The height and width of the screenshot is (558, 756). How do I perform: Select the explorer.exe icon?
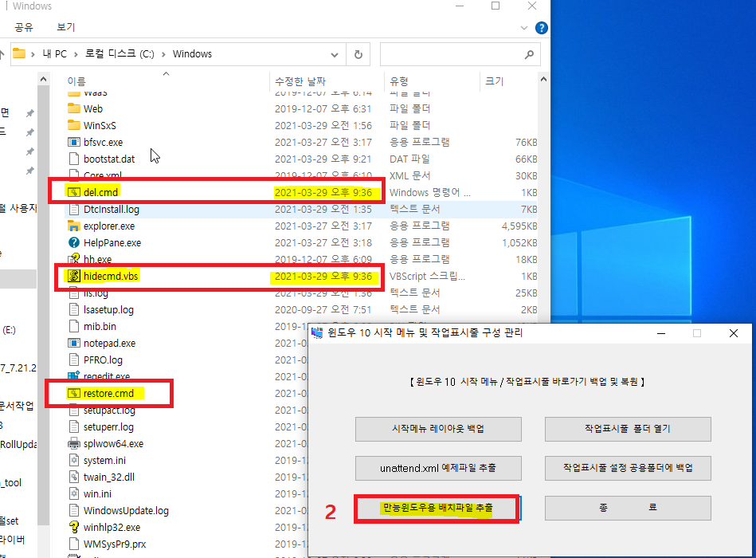pyautogui.click(x=74, y=226)
